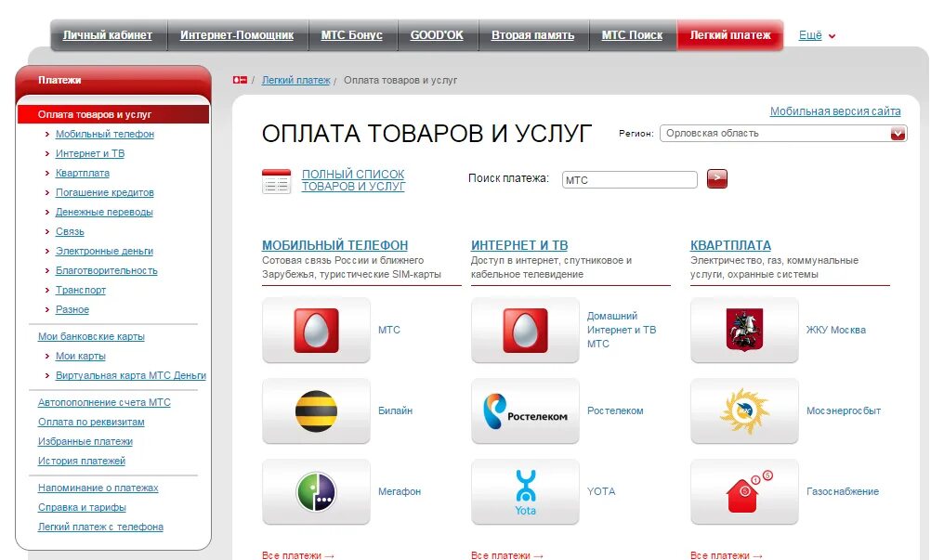This screenshot has width=944, height=560.
Task: Open Транспорт sidebar link
Action: click(81, 290)
